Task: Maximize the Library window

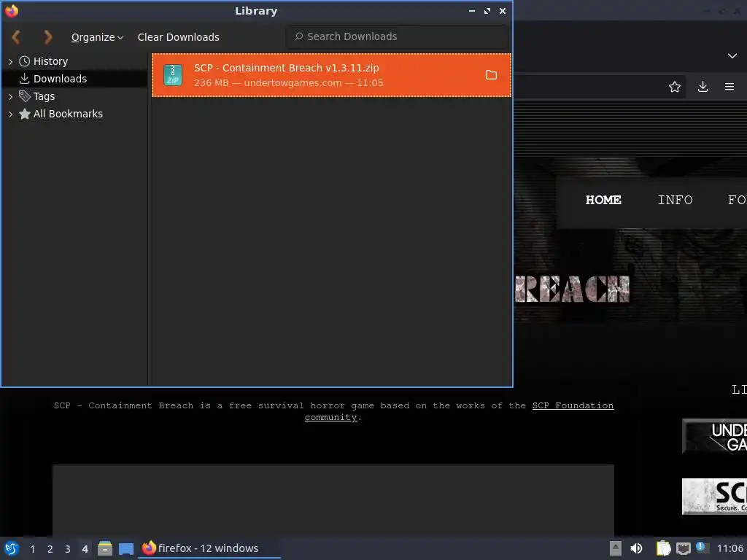Action: click(x=487, y=10)
